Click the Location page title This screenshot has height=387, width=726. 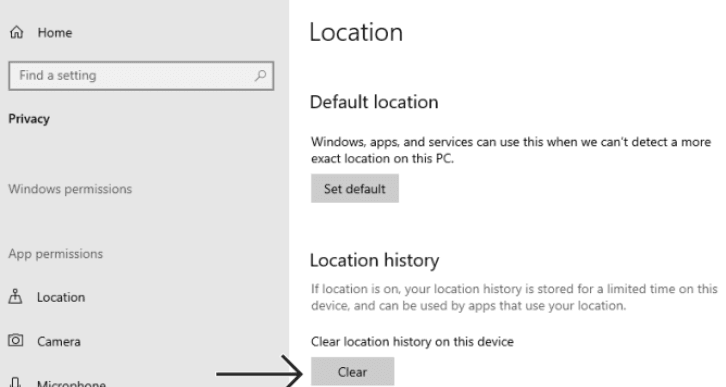coord(356,32)
